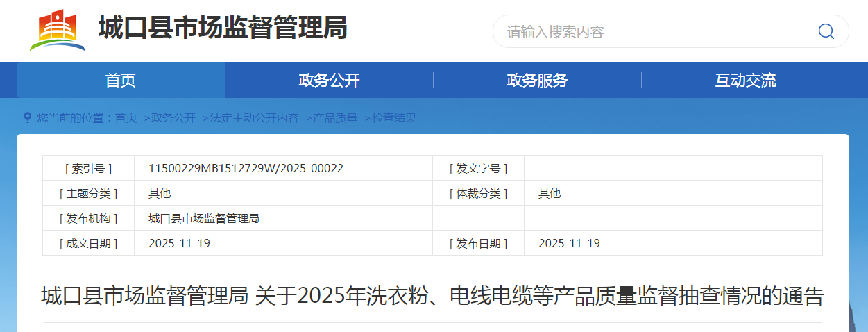Image resolution: width=868 pixels, height=332 pixels.
Task: Switch to 政务公开 in main navigation bar
Action: click(329, 80)
